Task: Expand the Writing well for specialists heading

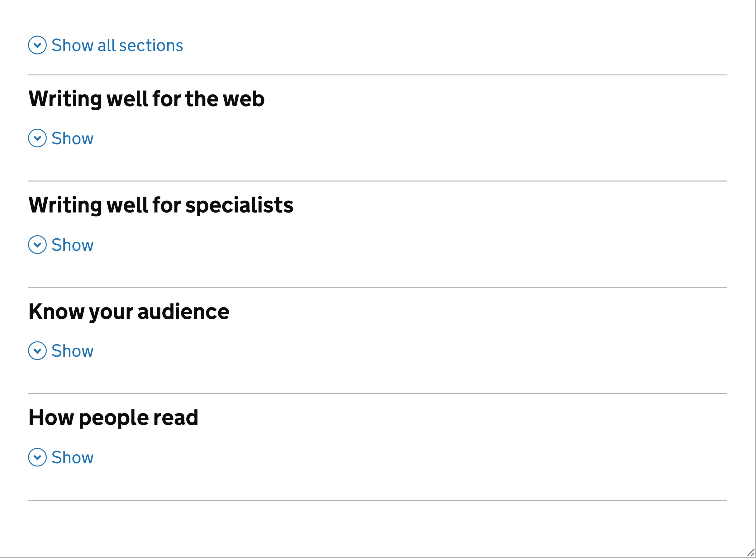Action: [161, 205]
